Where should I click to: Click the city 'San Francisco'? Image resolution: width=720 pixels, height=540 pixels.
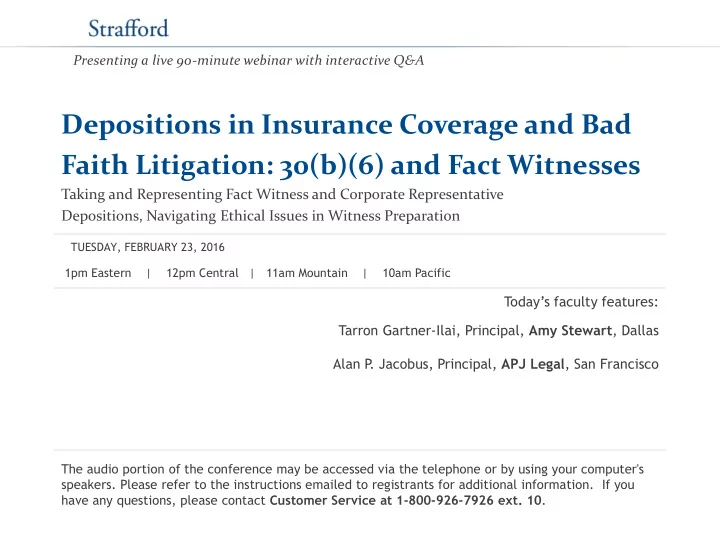(616, 365)
